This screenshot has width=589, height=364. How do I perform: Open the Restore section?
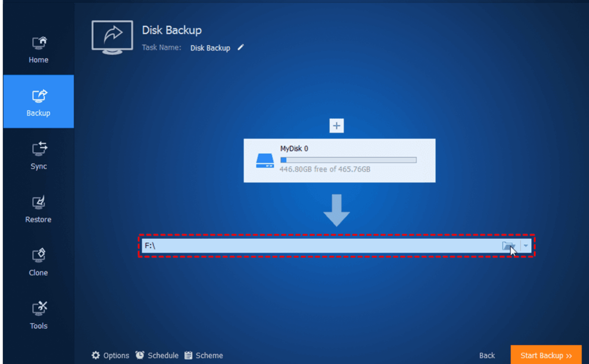(x=38, y=209)
